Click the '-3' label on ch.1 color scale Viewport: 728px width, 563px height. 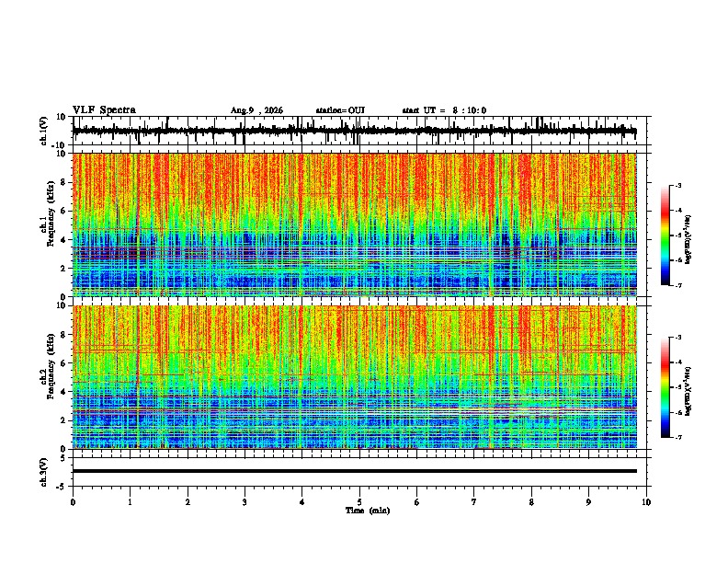[677, 185]
